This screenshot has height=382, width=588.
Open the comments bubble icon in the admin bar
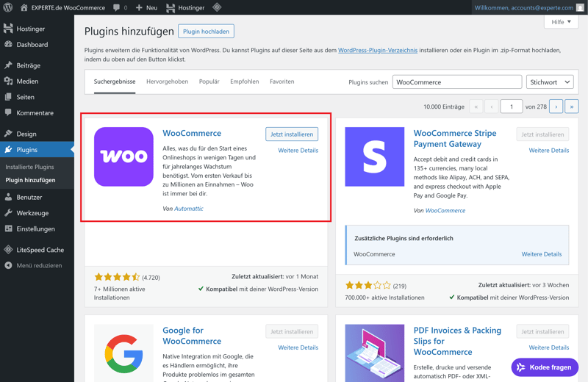click(x=117, y=7)
